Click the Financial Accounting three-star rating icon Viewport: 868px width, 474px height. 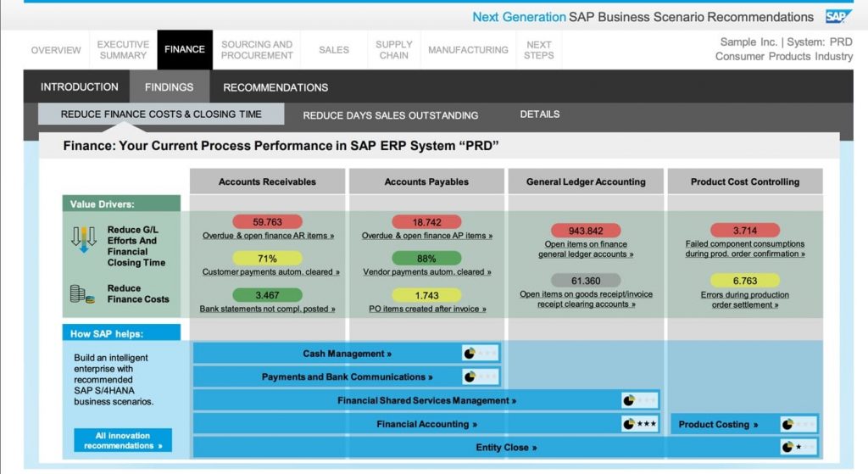[x=640, y=424]
